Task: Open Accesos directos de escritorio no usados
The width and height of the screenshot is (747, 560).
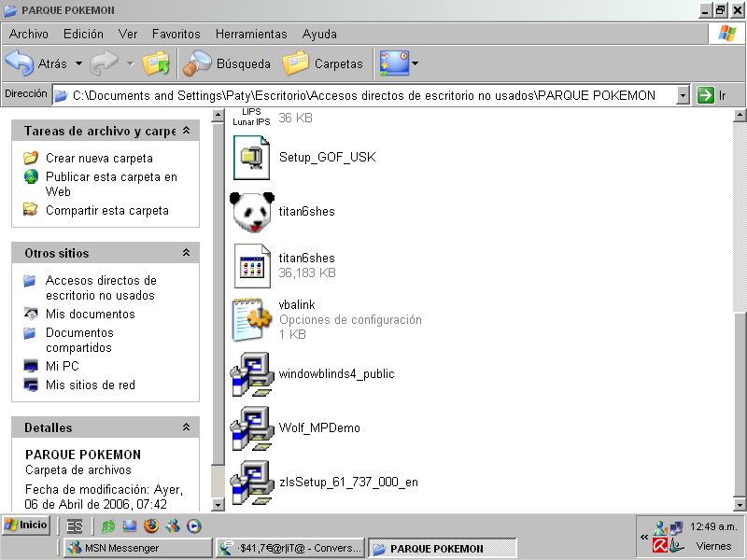Action: tap(101, 287)
